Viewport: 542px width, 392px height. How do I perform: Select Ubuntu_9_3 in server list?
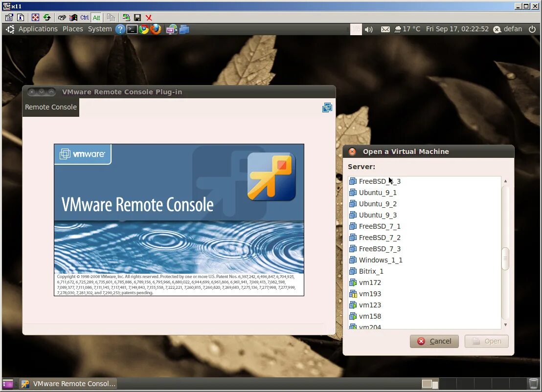425,215
